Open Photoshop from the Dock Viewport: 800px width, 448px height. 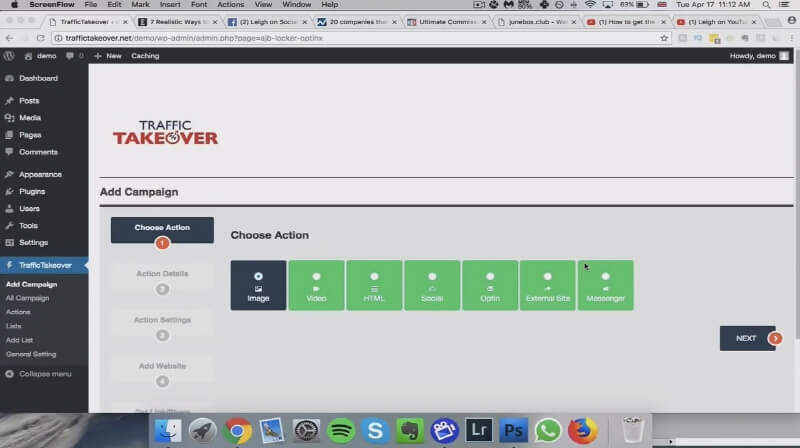click(513, 431)
